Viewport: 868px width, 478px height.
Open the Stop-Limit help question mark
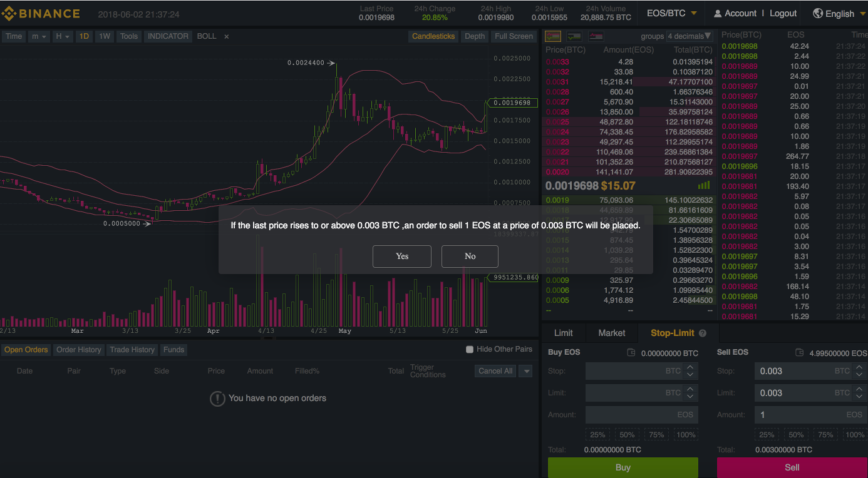click(x=703, y=333)
